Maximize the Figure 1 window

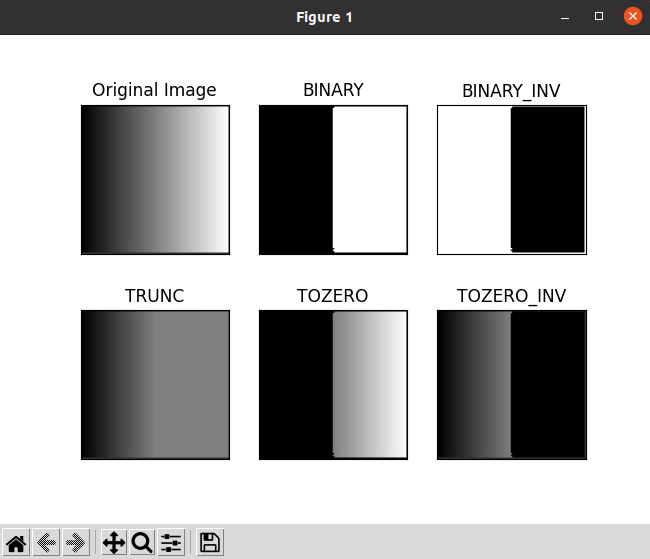point(599,17)
